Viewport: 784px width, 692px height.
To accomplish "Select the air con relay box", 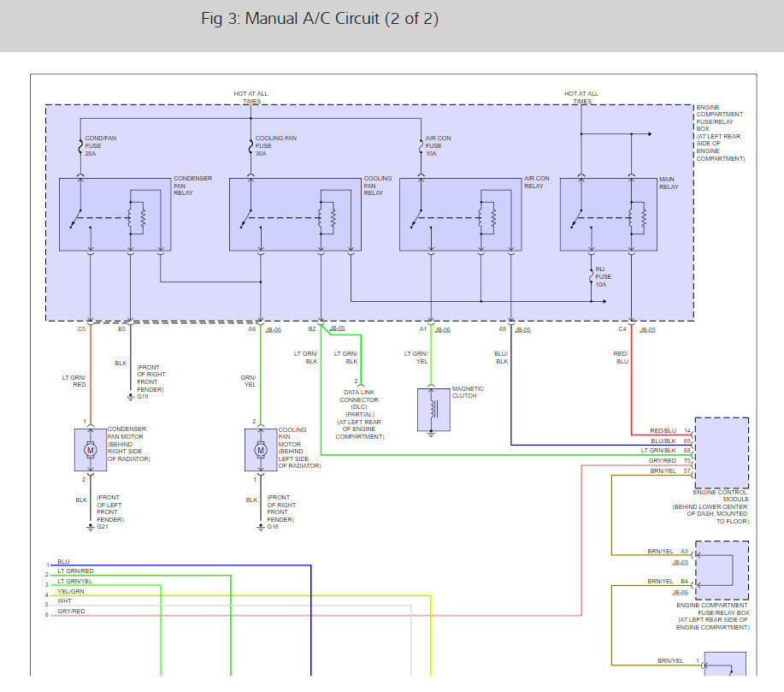I will [461, 214].
